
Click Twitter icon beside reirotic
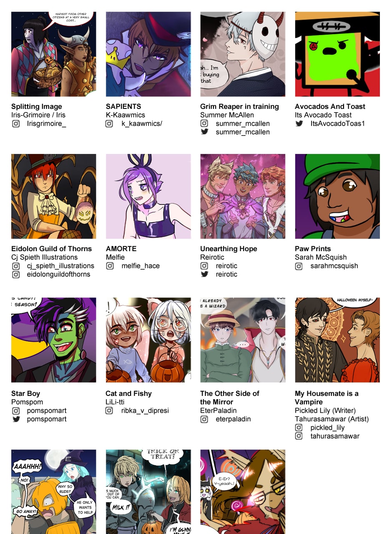tap(204, 274)
